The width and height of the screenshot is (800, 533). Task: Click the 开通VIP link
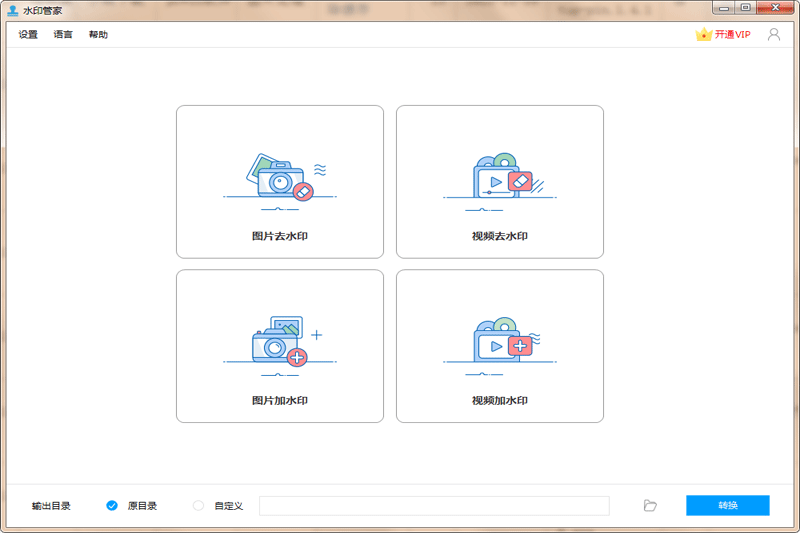732,35
